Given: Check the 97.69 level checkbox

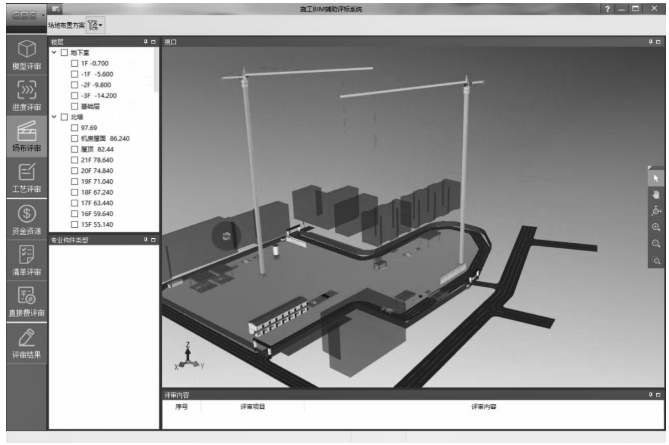Looking at the screenshot, I should 75,128.
